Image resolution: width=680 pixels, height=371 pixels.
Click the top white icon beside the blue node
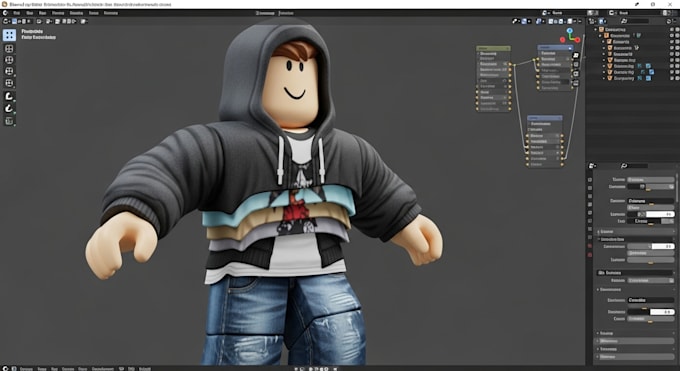point(576,56)
